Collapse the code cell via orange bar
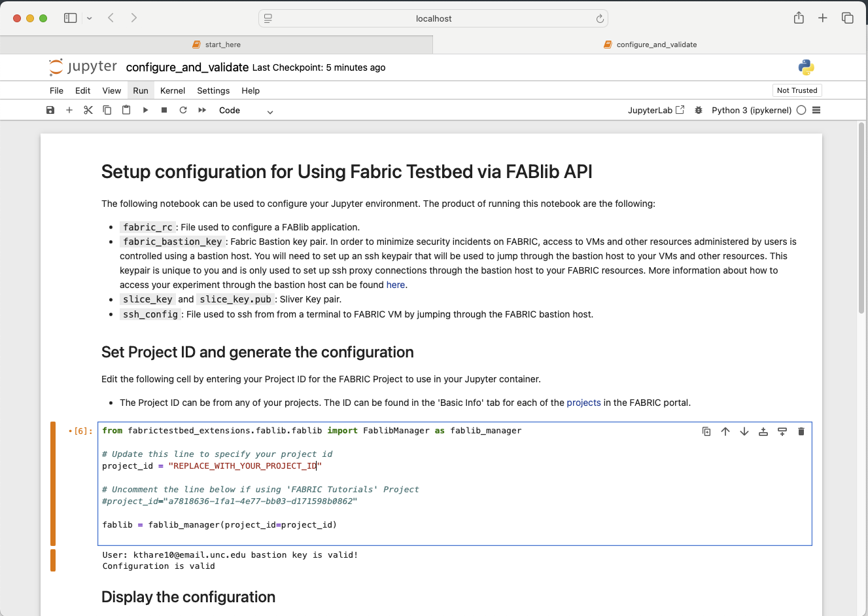This screenshot has height=616, width=868. pos(53,484)
